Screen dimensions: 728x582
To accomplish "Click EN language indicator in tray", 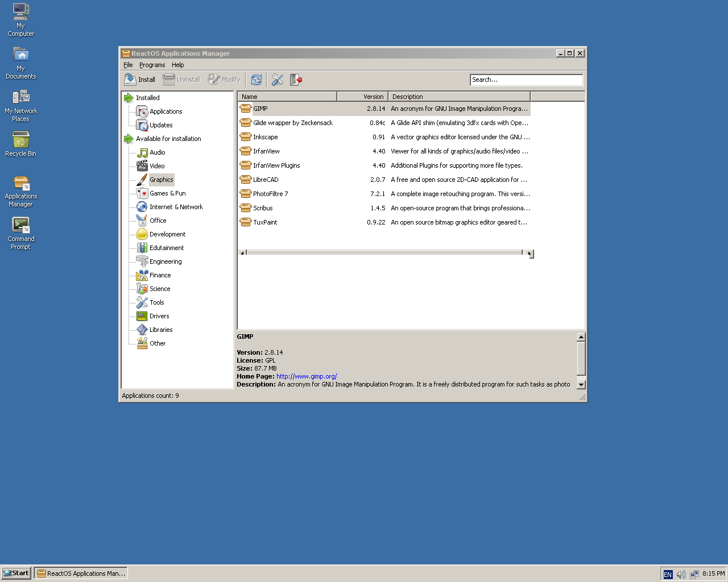I will (x=668, y=574).
